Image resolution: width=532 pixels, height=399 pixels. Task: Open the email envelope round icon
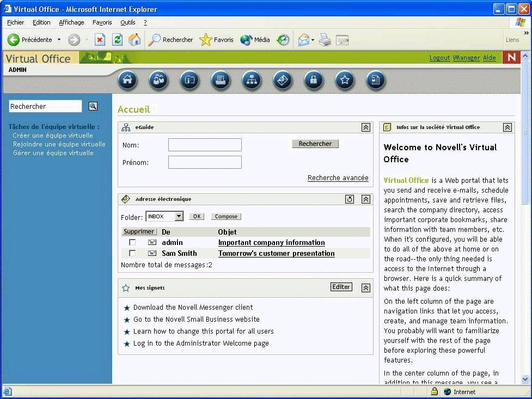coord(283,80)
